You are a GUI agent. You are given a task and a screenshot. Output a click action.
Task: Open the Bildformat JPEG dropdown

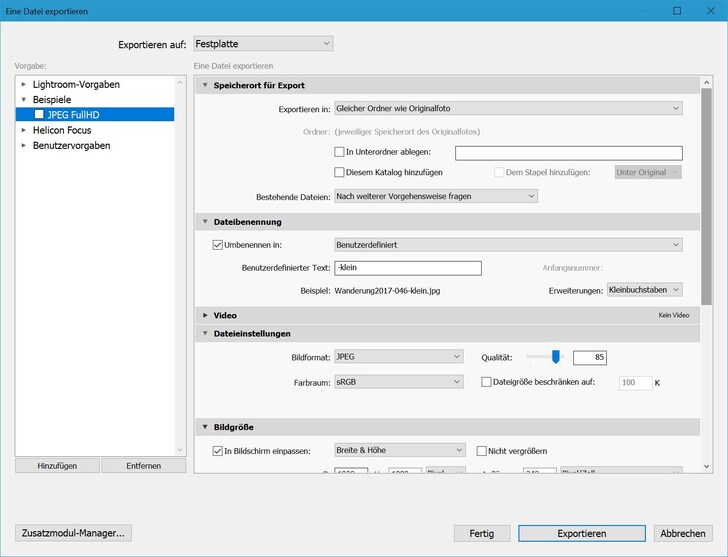[x=398, y=357]
